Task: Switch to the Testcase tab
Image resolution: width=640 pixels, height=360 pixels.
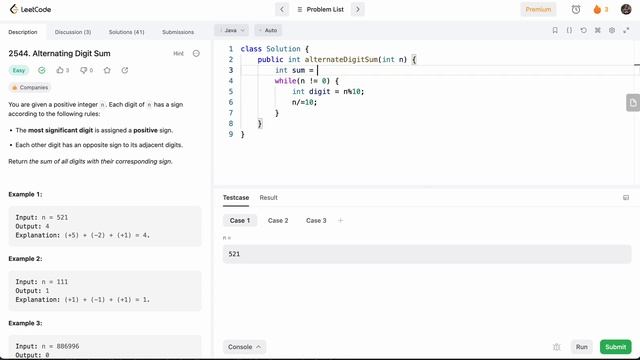Action: (x=236, y=198)
